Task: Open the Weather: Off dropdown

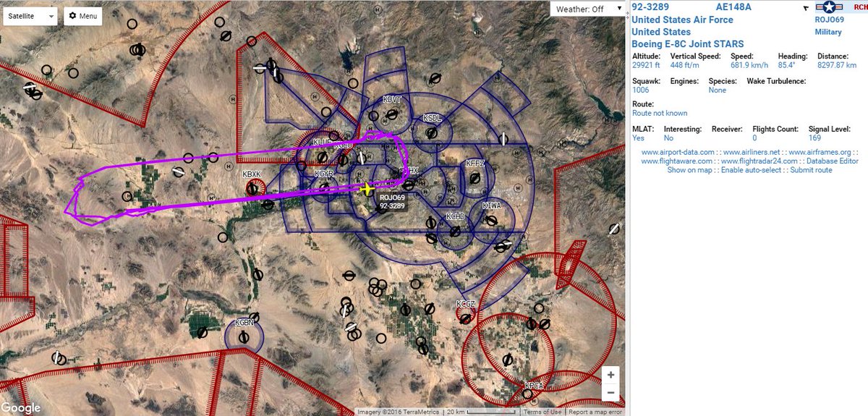Action: tap(587, 9)
